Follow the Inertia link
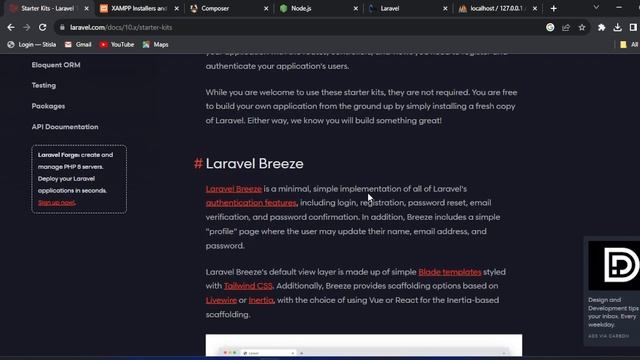 [x=261, y=300]
